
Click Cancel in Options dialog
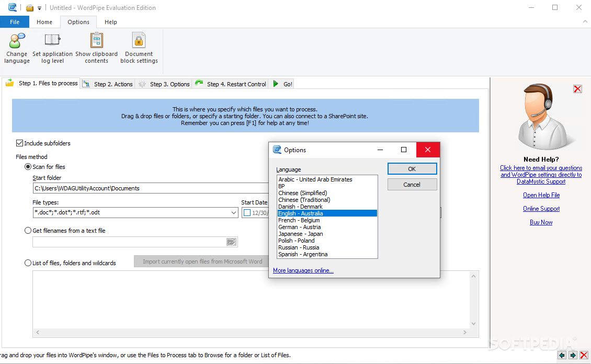[412, 185]
